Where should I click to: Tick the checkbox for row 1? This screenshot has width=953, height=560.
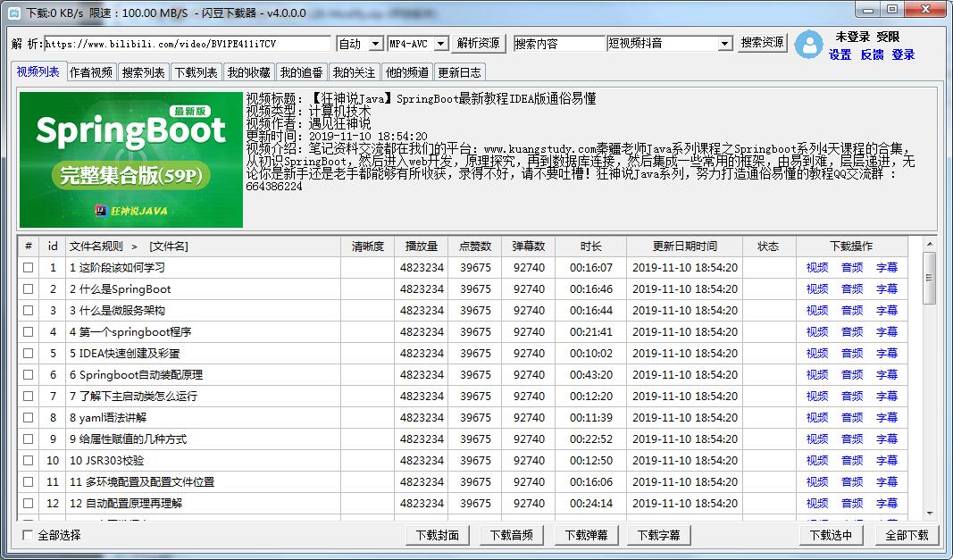coord(29,268)
